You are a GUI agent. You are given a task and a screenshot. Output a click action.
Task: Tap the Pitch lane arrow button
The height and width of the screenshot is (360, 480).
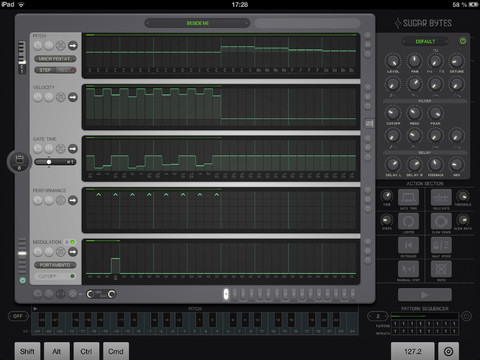click(73, 46)
